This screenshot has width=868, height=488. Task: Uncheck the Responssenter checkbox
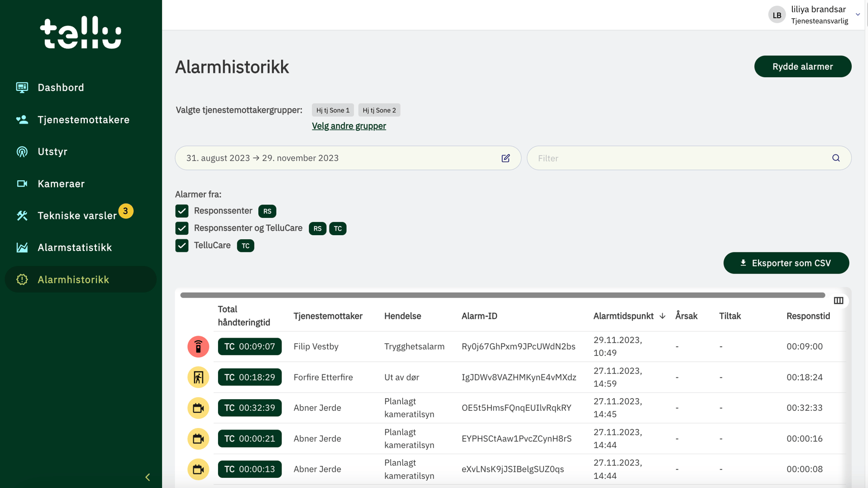tap(182, 211)
